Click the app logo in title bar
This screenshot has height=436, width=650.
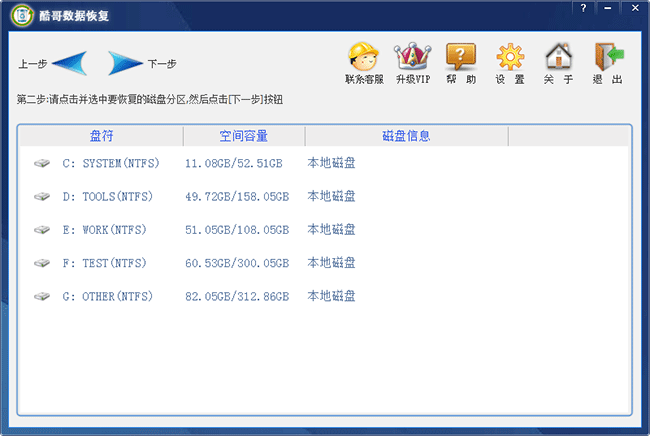(x=22, y=16)
